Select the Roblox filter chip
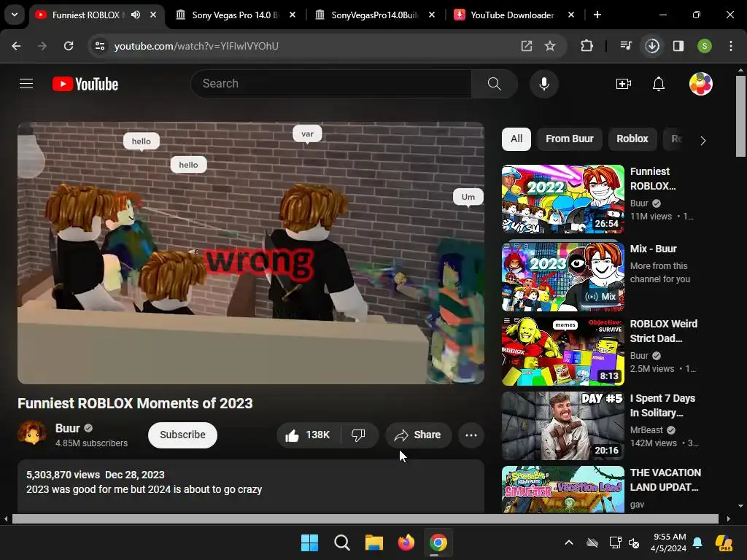The width and height of the screenshot is (747, 560). point(632,139)
